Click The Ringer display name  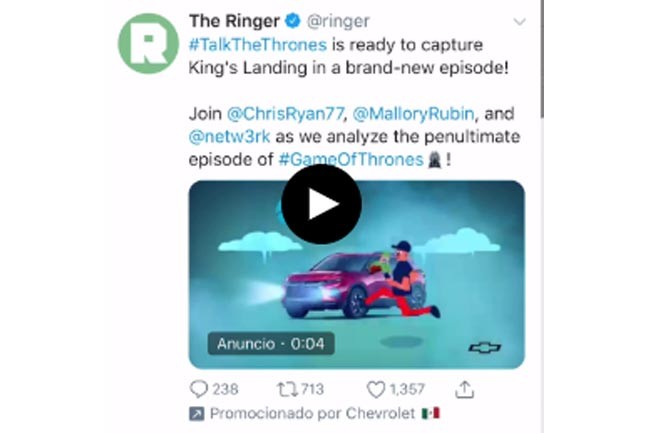pos(234,21)
